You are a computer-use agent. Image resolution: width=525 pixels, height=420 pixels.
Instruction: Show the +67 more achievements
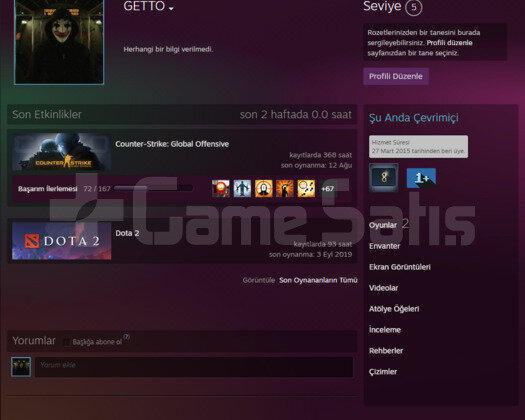tap(327, 189)
